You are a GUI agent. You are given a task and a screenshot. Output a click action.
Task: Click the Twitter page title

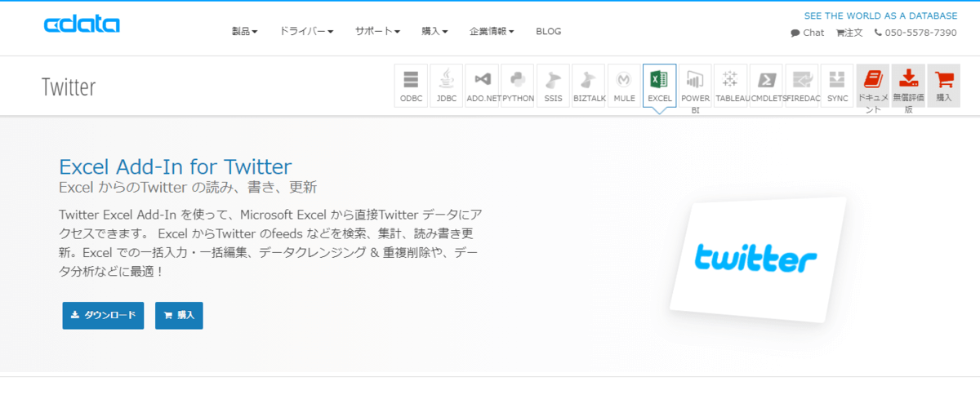coord(69,86)
